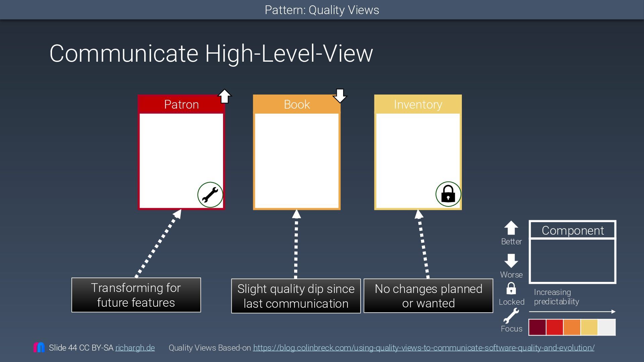Open the richargh.de link
The image size is (644, 362).
pyautogui.click(x=135, y=348)
